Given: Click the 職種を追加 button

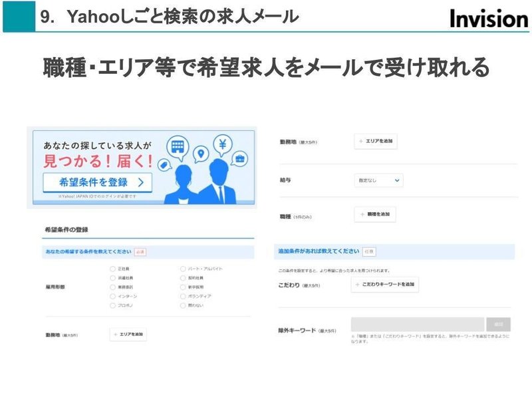Looking at the screenshot, I should (x=375, y=214).
